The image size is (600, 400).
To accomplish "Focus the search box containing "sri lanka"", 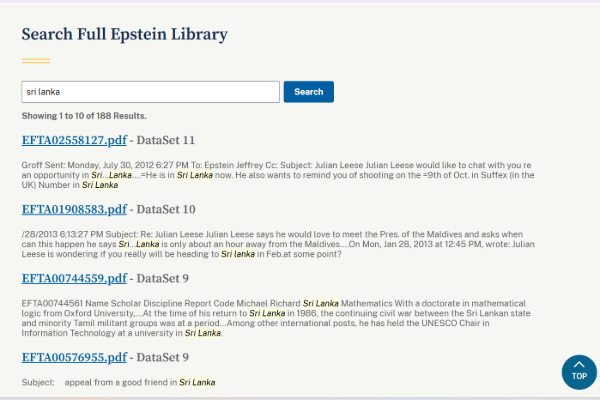I will point(150,92).
